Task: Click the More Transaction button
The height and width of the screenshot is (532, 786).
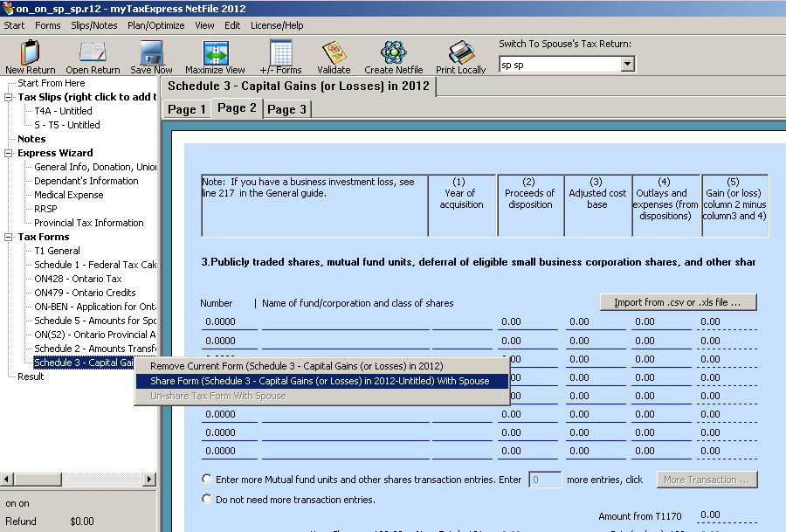Action: click(707, 480)
